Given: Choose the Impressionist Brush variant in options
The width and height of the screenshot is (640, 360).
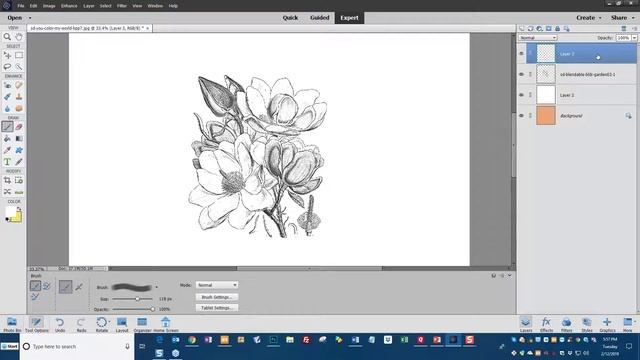Looking at the screenshot, I should click(47, 286).
